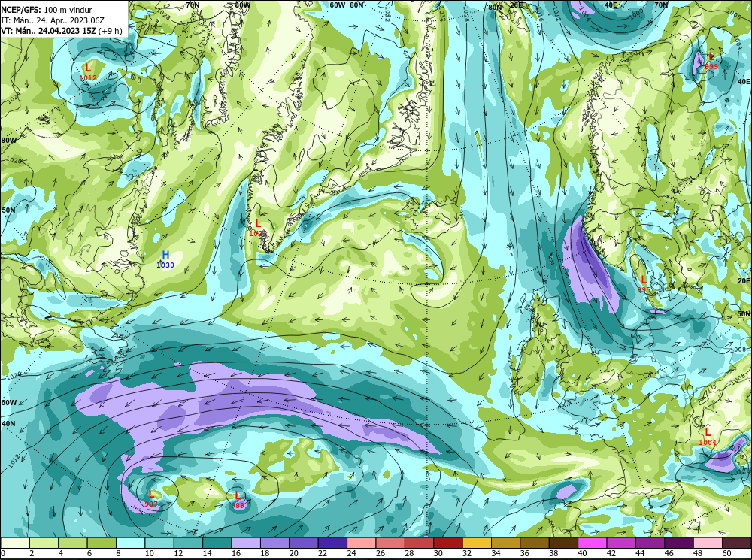This screenshot has width=752, height=560.
Task: Click the legend number 16
Action: coord(236,554)
